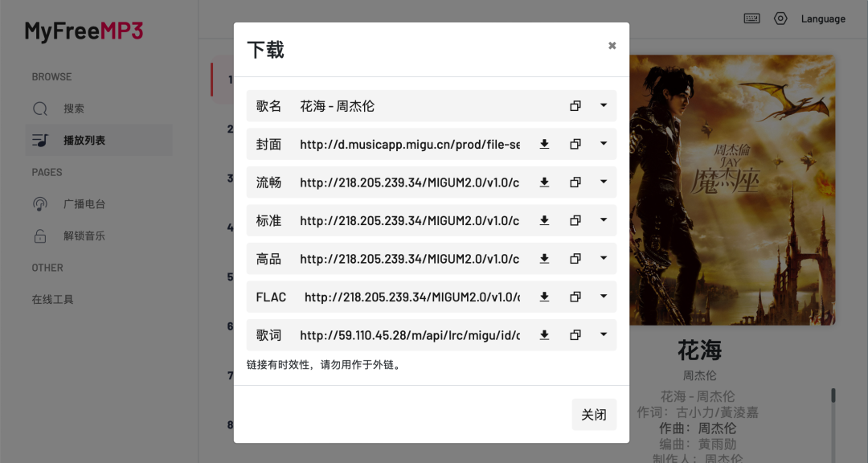Download the 高品 quality audio

544,259
